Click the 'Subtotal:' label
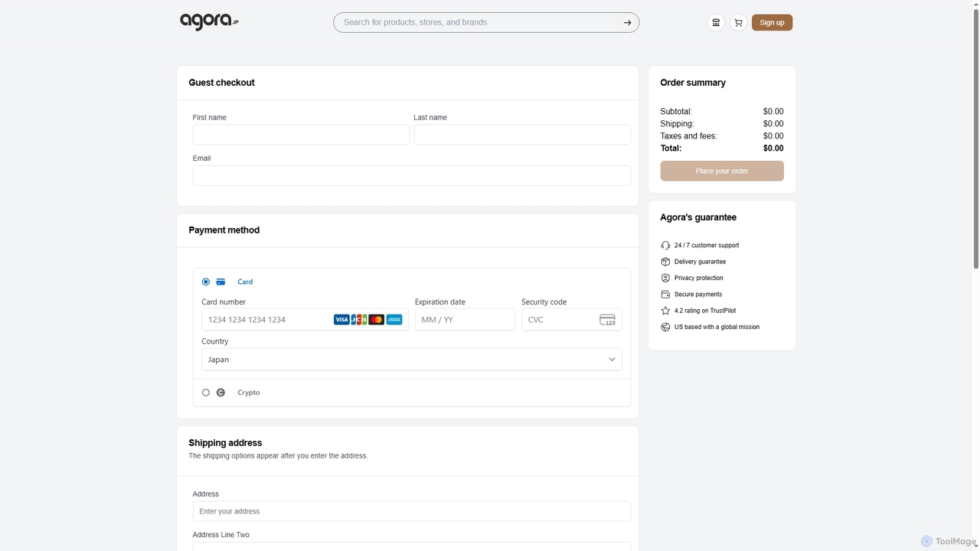Viewport: 980px width, 551px height. click(676, 112)
